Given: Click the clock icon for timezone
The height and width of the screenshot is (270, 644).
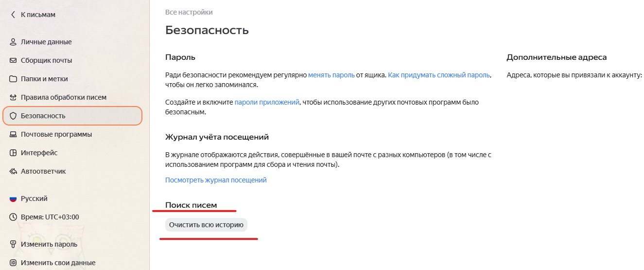Looking at the screenshot, I should tap(13, 217).
